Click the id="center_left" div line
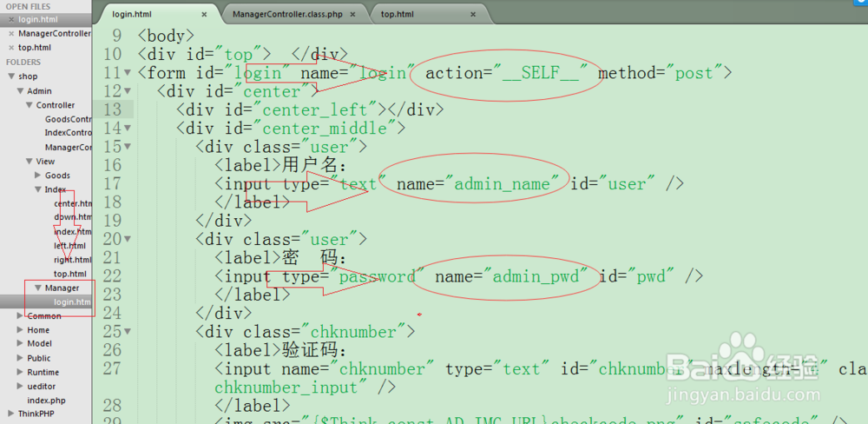The height and width of the screenshot is (424, 868). 310,109
